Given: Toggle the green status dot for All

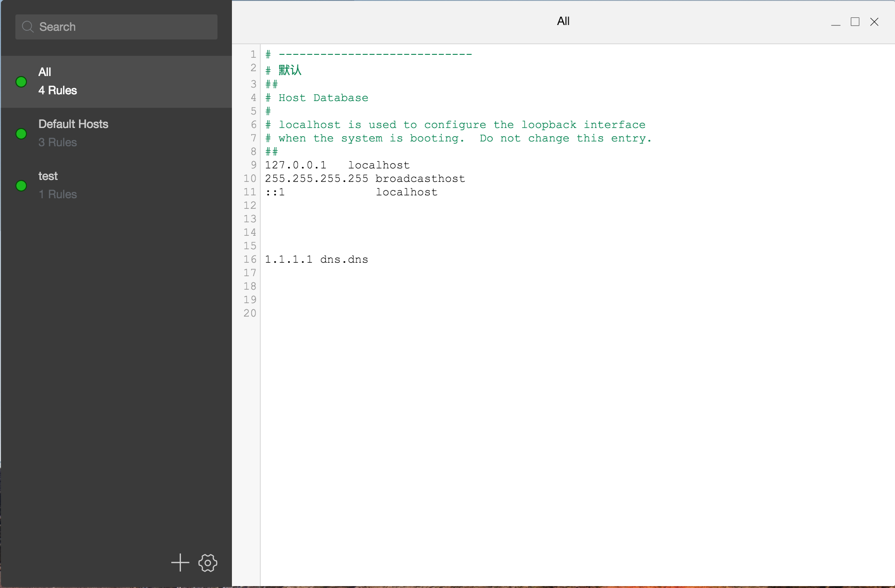Looking at the screenshot, I should [21, 82].
